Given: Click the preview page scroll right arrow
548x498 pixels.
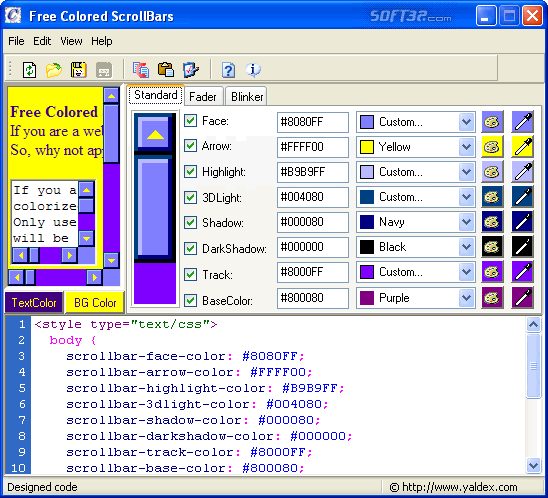Looking at the screenshot, I should coord(94,277).
